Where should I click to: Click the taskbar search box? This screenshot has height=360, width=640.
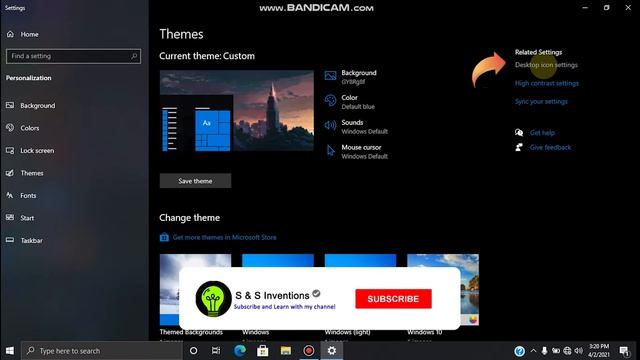[x=101, y=351]
